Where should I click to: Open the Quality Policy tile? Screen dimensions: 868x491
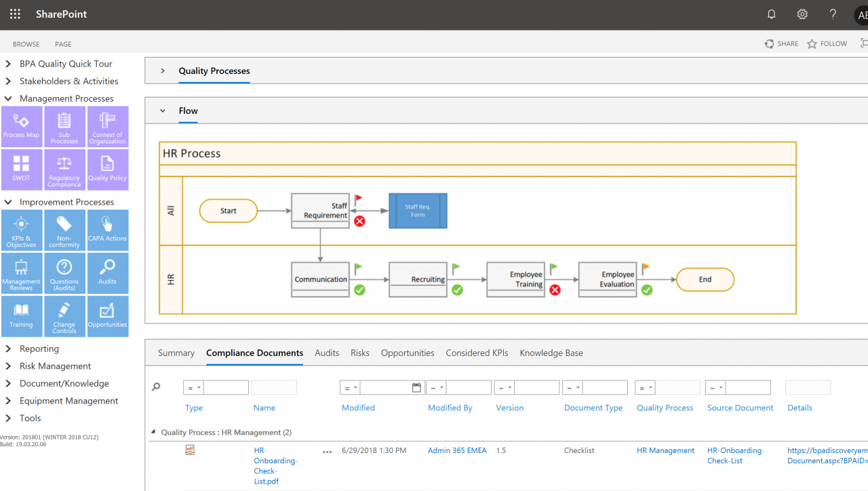pos(107,170)
